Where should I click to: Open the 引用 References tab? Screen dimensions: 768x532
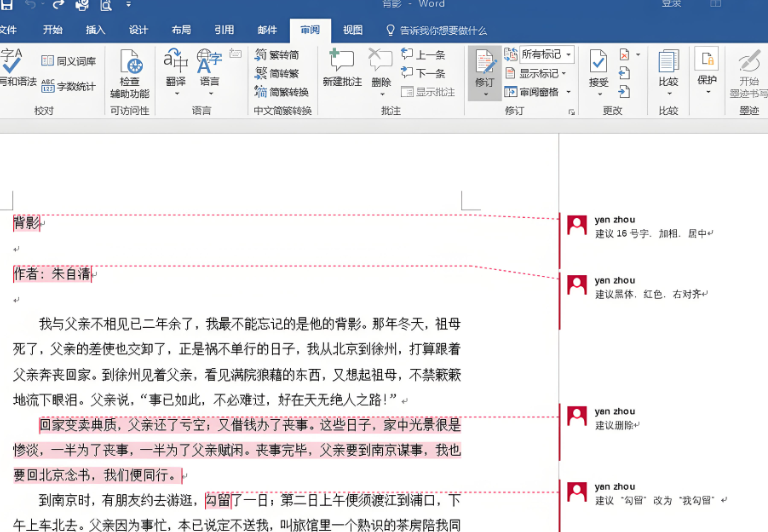coord(224,30)
